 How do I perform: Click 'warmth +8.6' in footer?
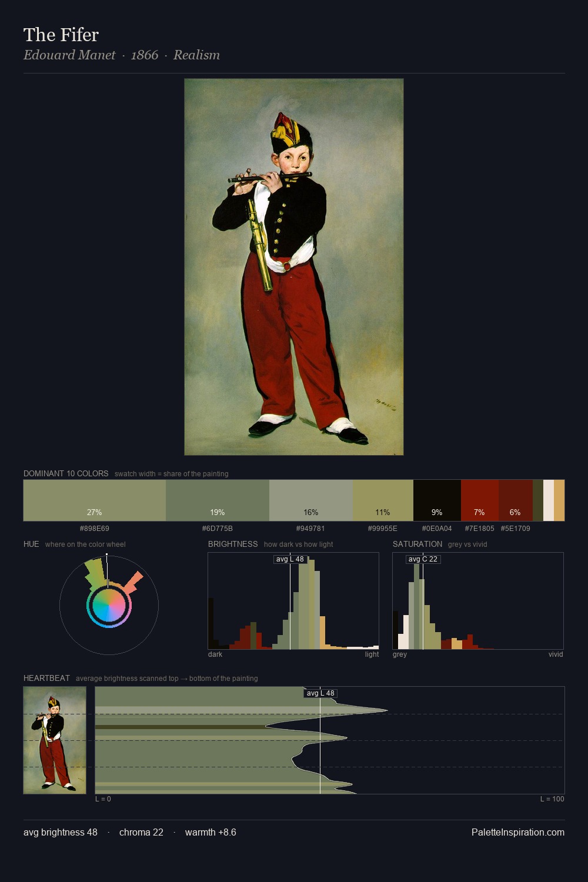(211, 832)
